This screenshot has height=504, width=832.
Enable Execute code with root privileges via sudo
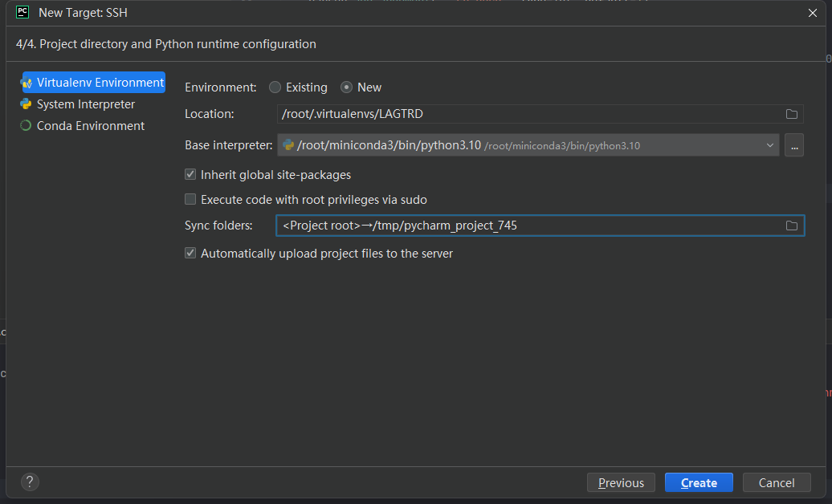coord(190,199)
